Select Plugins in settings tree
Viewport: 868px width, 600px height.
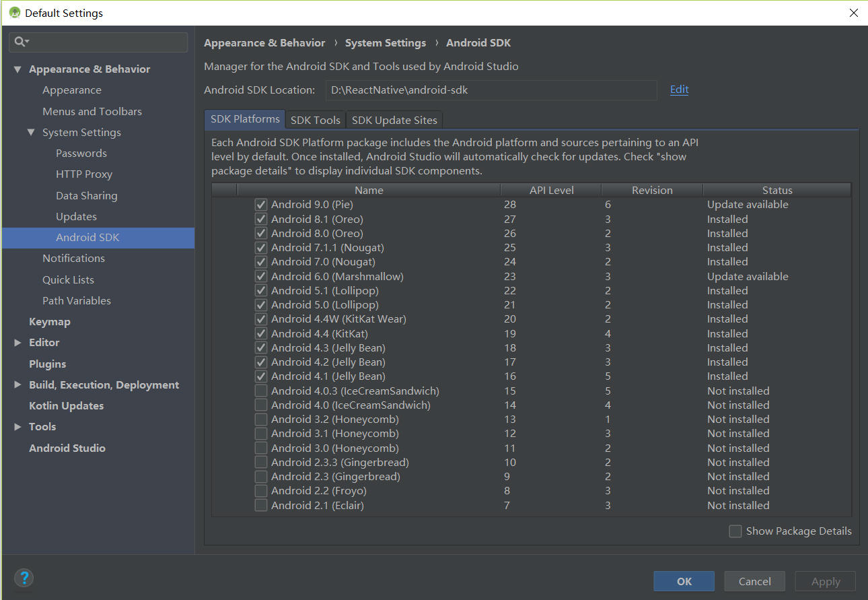pyautogui.click(x=48, y=364)
